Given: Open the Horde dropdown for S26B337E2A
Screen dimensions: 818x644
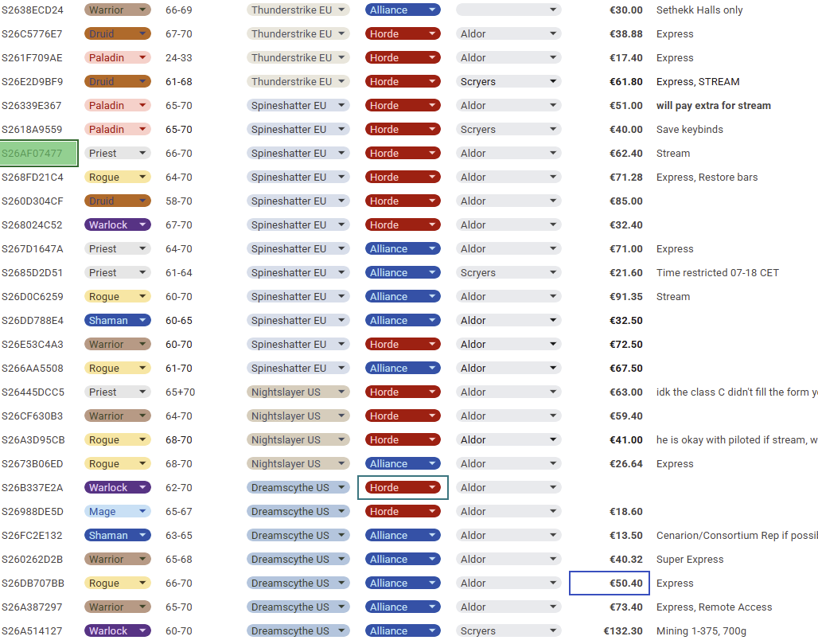Looking at the screenshot, I should (x=402, y=487).
